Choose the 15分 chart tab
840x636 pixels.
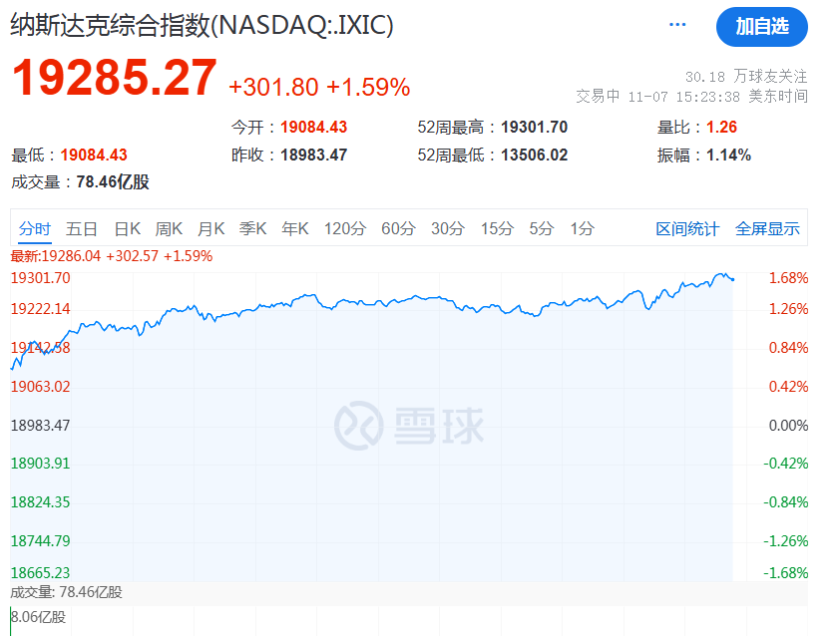(x=497, y=229)
